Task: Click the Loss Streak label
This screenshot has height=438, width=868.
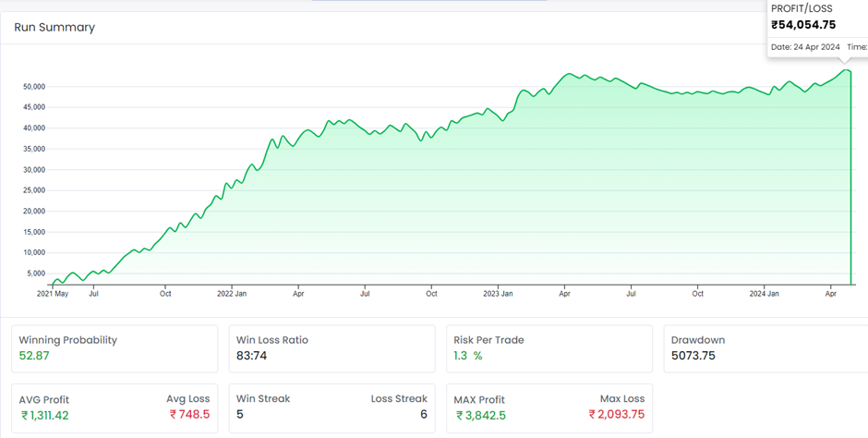Action: tap(399, 398)
